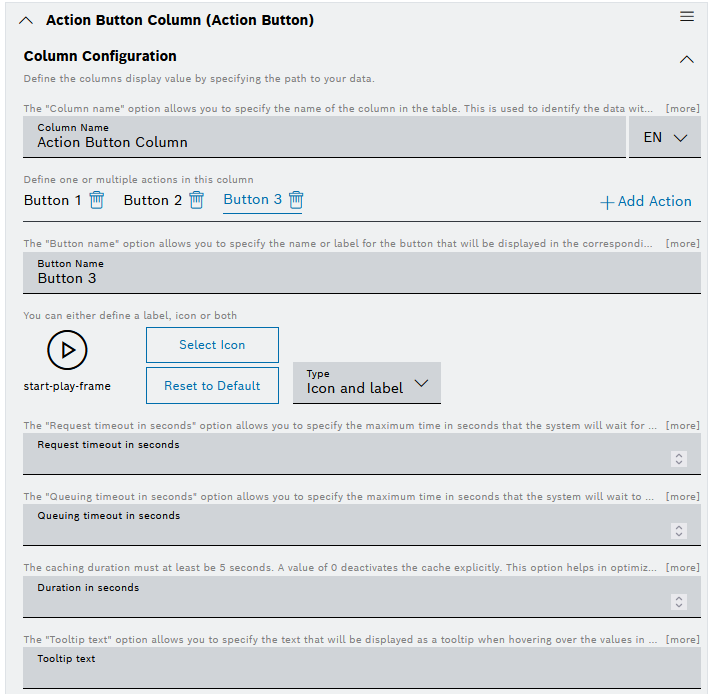The image size is (714, 694).
Task: Click the plus icon beside Add Action
Action: (606, 202)
